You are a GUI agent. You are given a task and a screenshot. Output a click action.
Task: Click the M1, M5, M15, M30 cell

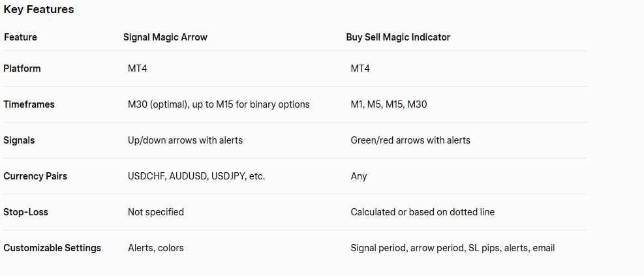[389, 104]
